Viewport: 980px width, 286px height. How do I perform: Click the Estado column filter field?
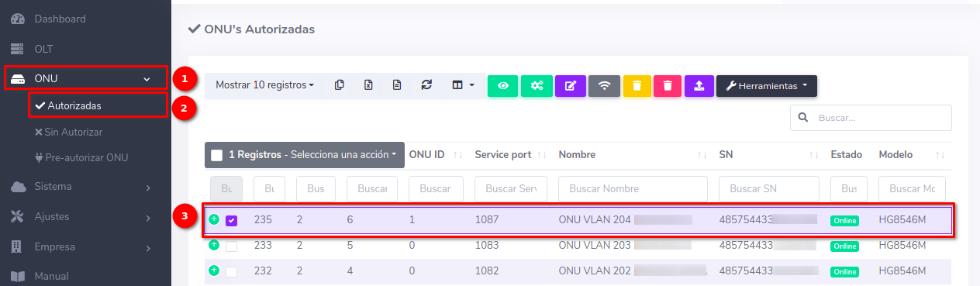point(849,188)
